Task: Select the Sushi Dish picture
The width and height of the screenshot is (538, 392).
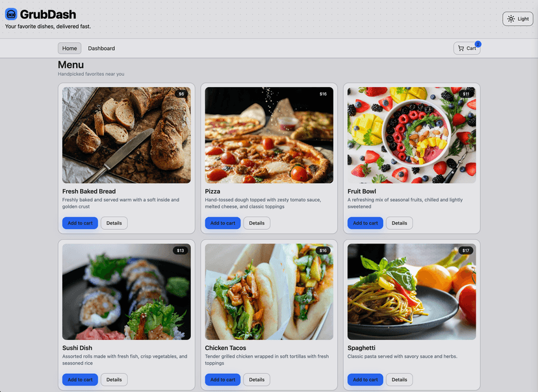Action: (x=126, y=291)
